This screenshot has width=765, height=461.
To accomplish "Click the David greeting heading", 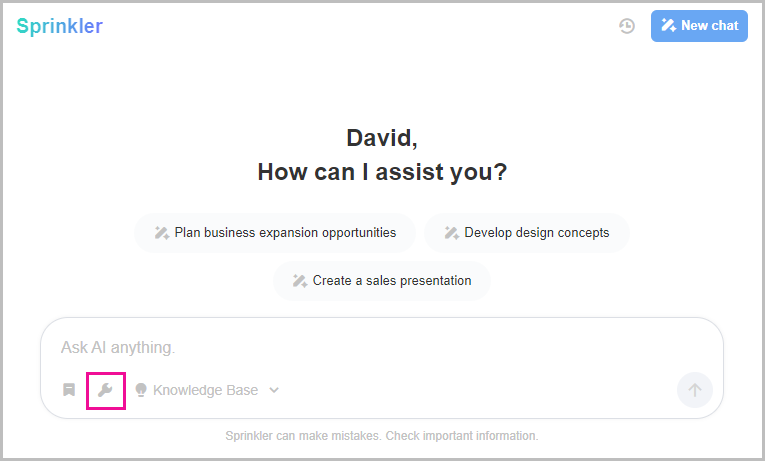I will [382, 138].
